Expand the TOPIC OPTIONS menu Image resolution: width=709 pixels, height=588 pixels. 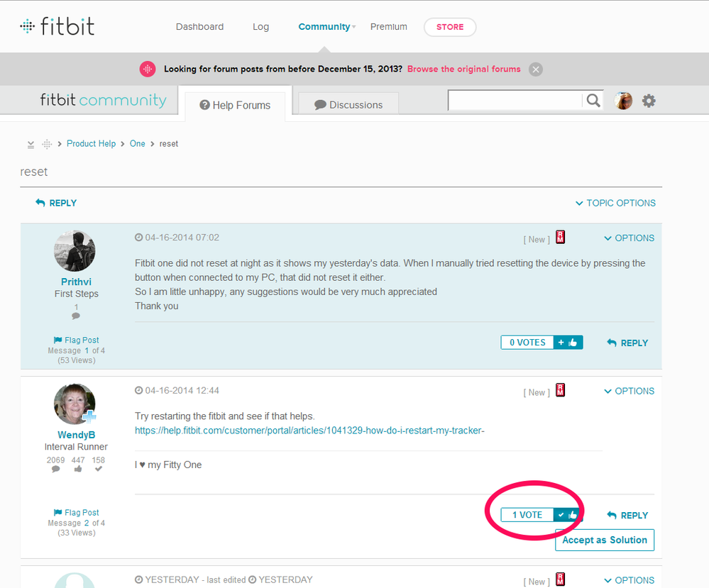(615, 203)
